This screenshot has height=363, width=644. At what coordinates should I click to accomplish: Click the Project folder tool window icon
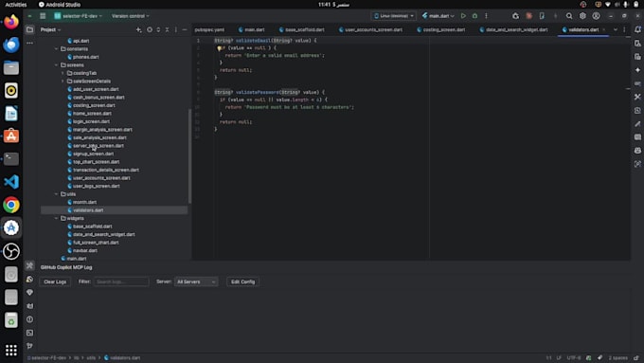click(x=29, y=29)
